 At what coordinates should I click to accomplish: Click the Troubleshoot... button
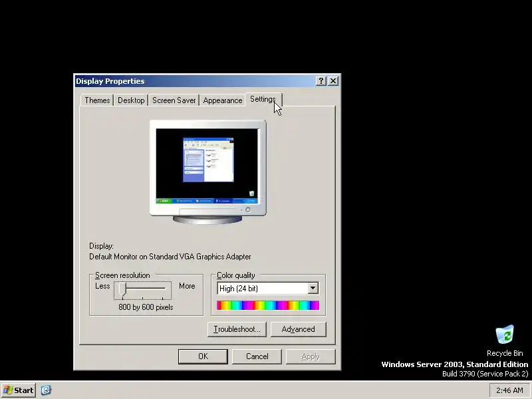(237, 329)
